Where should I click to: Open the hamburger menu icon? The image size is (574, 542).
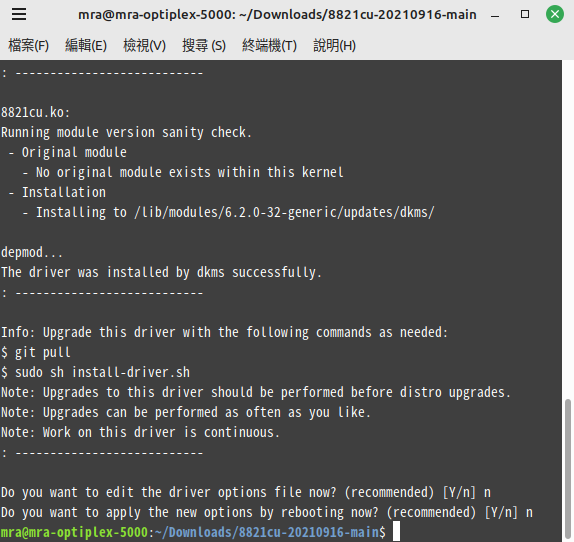pos(19,14)
